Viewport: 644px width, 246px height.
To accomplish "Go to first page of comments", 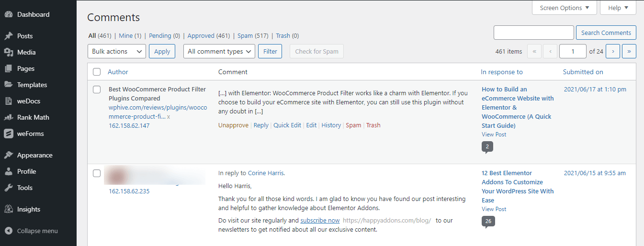I will click(x=534, y=51).
